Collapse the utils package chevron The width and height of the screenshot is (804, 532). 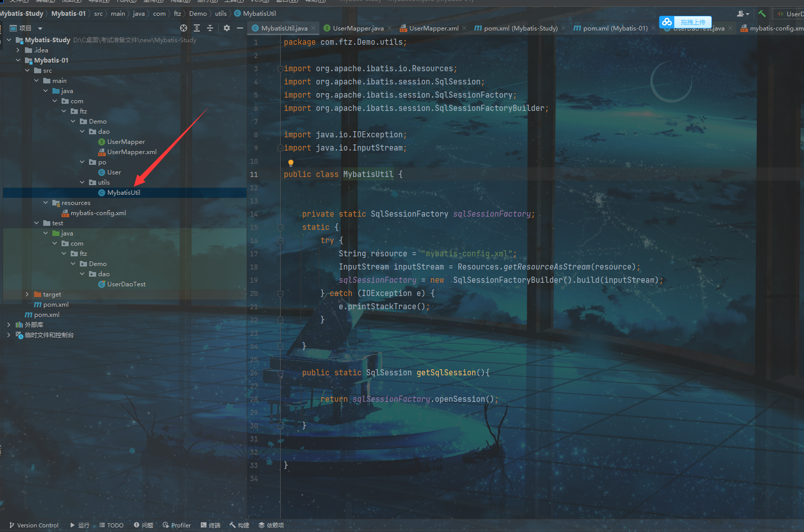[x=82, y=182]
